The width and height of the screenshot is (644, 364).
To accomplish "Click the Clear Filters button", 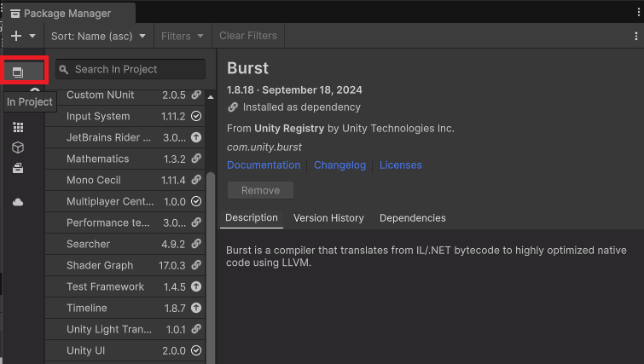I will 248,36.
